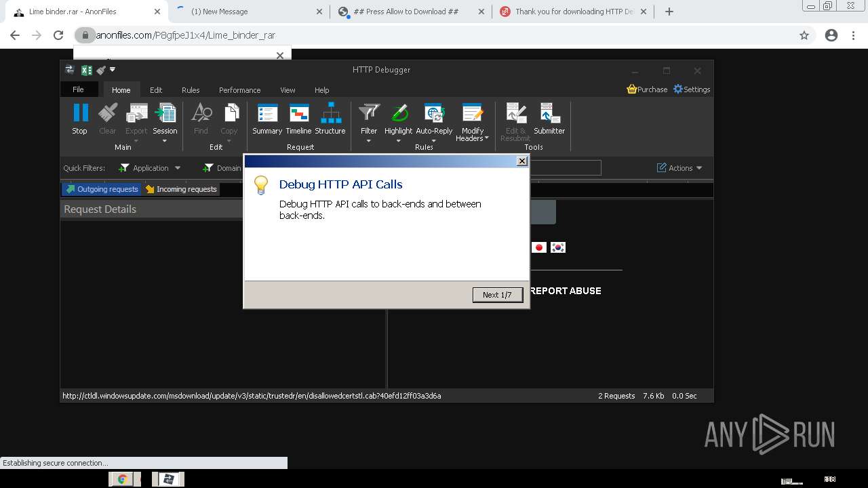Expand the Auto-Reply dropdown arrow
Screen dimensions: 868x488
[x=434, y=141]
